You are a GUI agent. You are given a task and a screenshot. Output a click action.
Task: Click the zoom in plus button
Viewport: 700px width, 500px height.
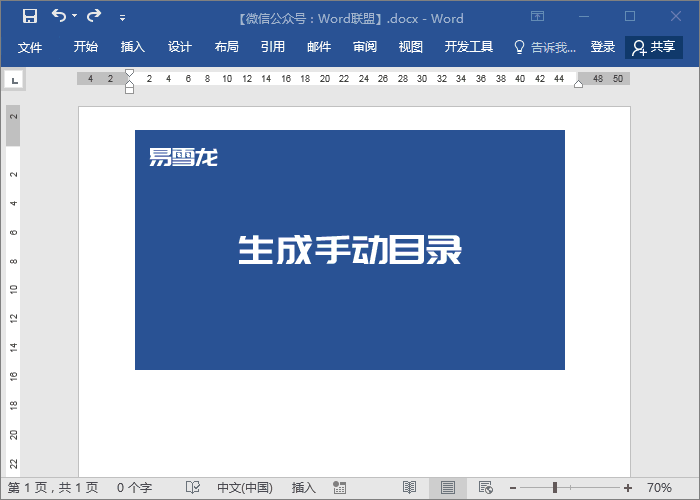pos(628,488)
